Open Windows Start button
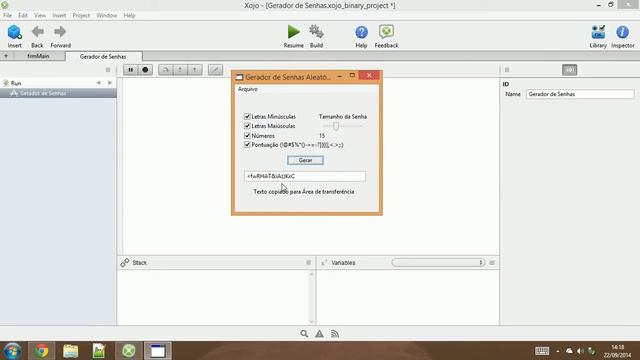Viewport: 640px width, 360px height. (x=12, y=351)
